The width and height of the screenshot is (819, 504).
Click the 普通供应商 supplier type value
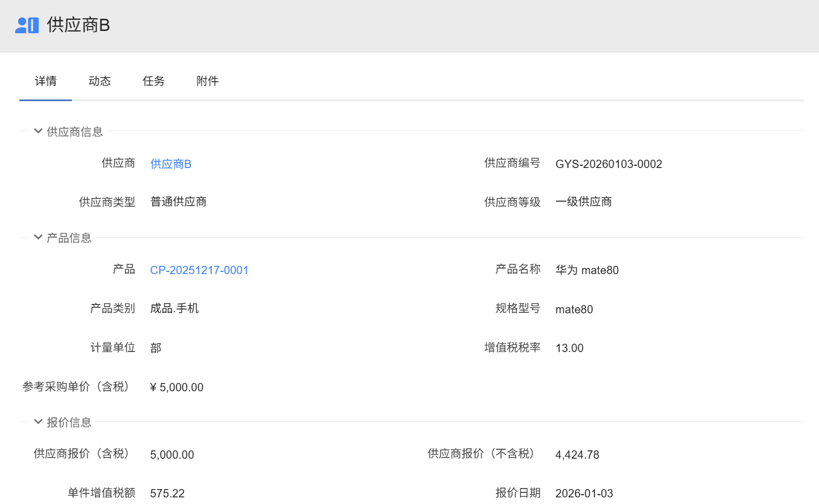point(178,202)
